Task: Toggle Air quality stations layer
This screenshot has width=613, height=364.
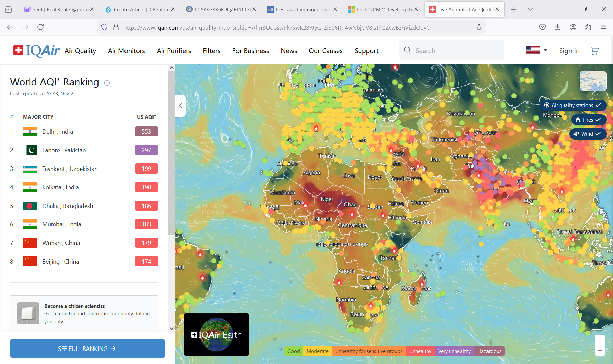Action: click(x=573, y=105)
